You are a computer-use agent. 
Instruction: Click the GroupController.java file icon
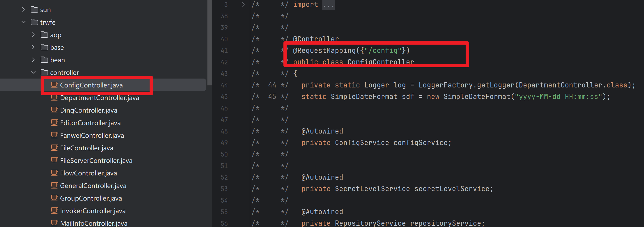click(x=54, y=198)
